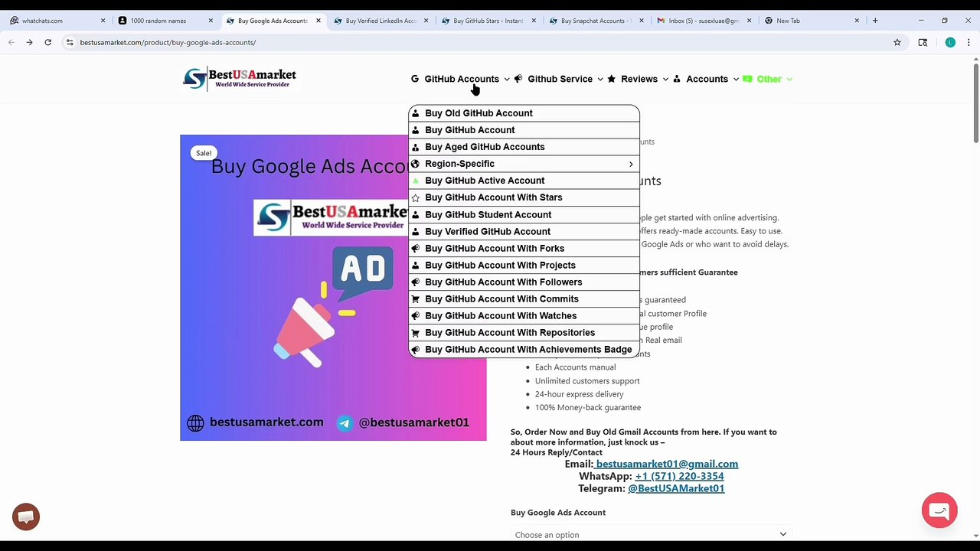Click the browser back arrow
The image size is (980, 551).
11,42
